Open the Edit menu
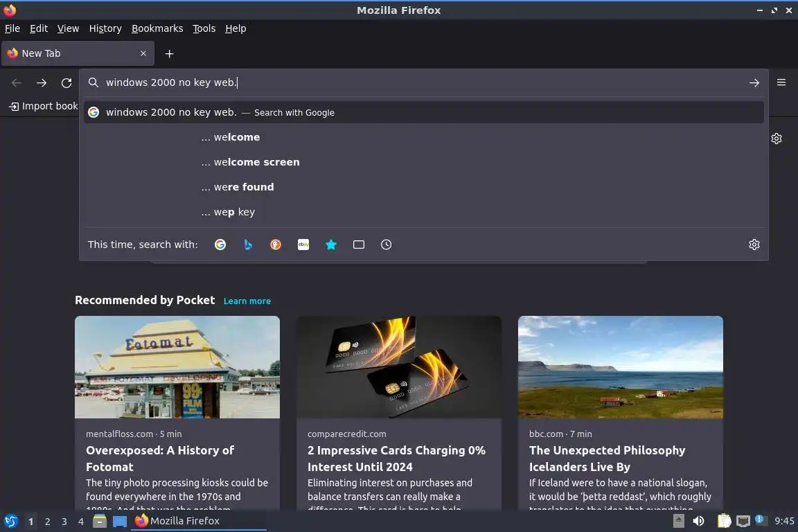 [39, 28]
